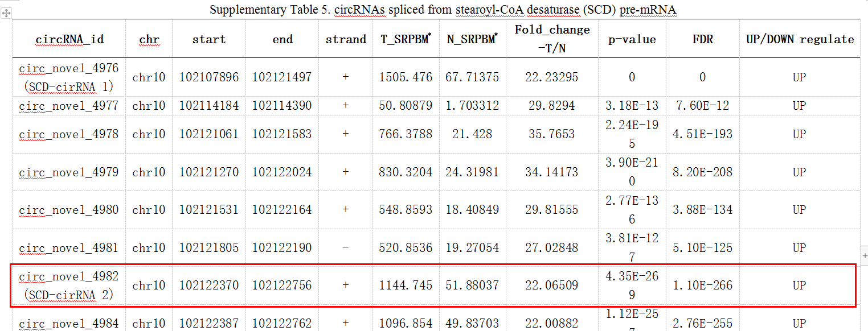Click the circ_novel_4982 (SCD-cirRNA 2) cell

[x=68, y=286]
